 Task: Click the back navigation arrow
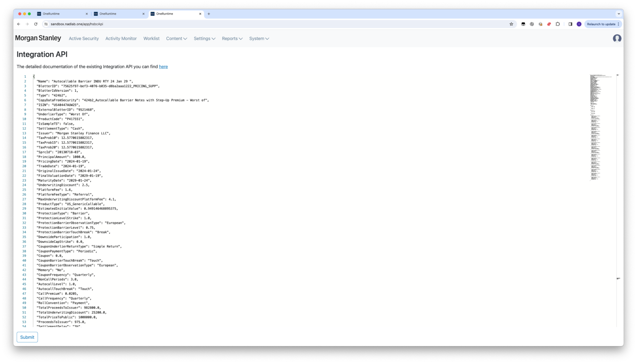18,24
